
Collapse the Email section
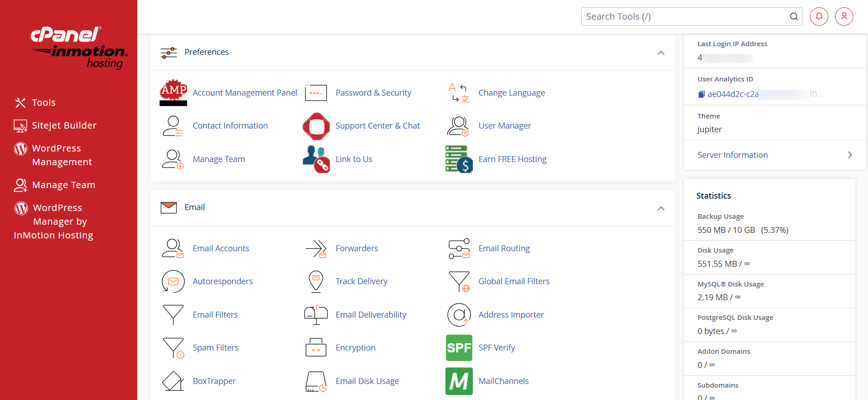tap(661, 209)
